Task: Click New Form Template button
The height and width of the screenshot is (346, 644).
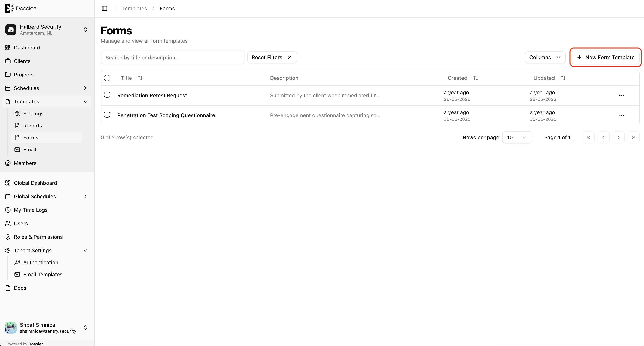Action: click(605, 57)
